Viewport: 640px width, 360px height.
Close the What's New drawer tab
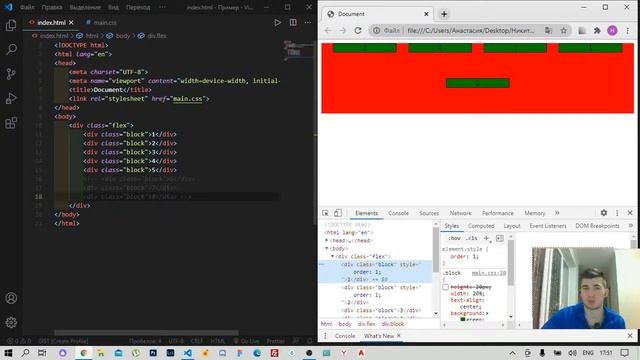click(399, 336)
